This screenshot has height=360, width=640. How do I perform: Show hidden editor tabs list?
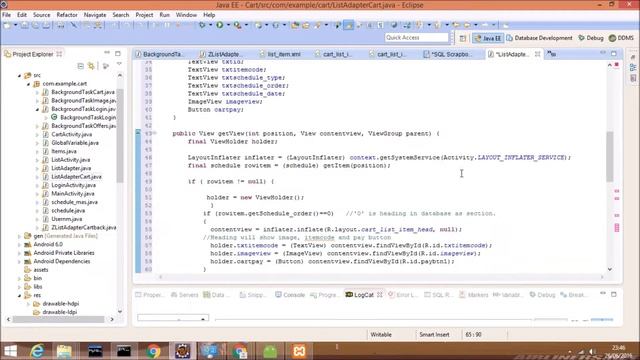point(551,53)
